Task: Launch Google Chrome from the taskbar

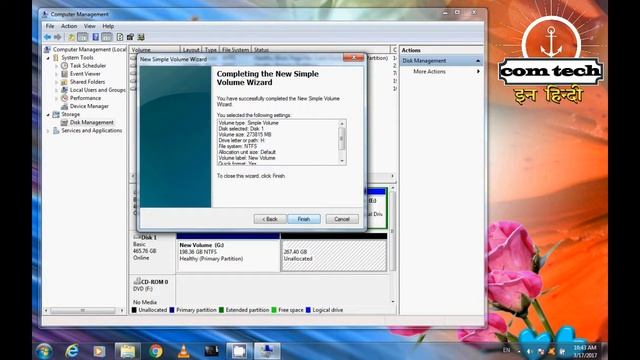Action: [156, 351]
